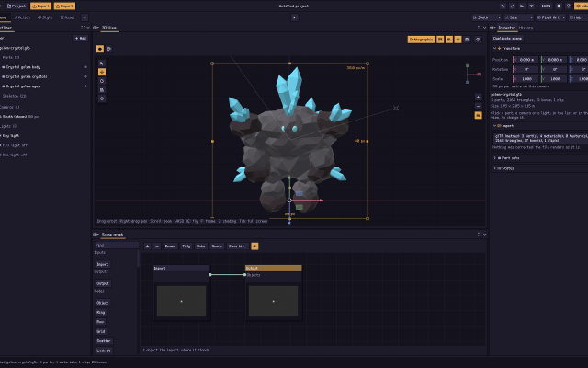Select the solid shading mode icon

click(x=100, y=49)
